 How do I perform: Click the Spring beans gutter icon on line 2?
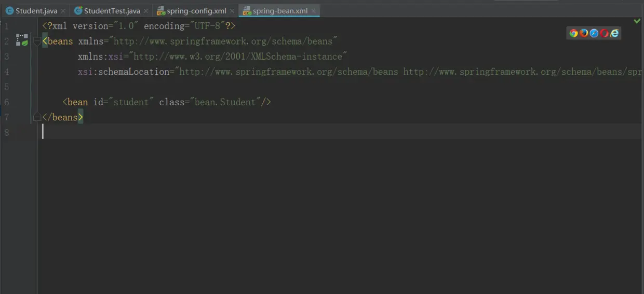click(x=22, y=40)
